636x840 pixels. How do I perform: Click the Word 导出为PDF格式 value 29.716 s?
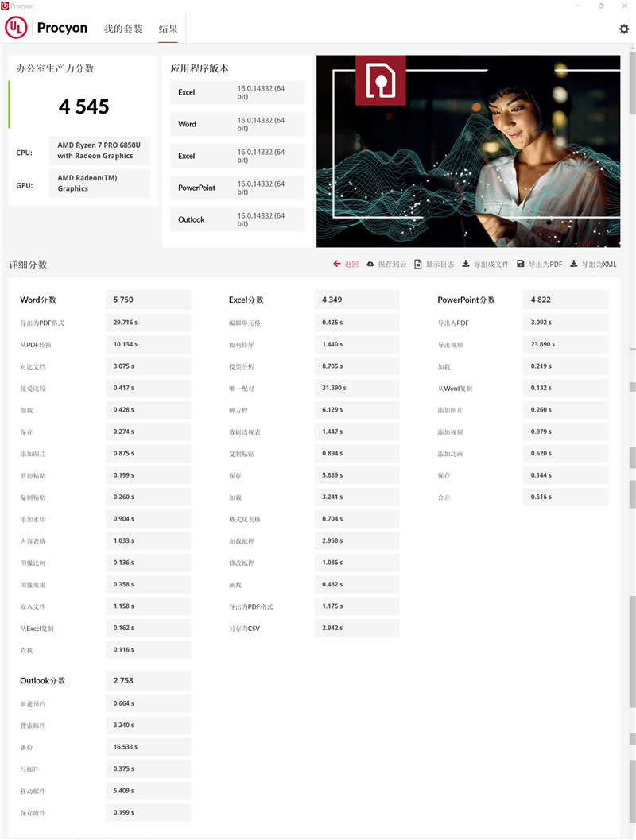pyautogui.click(x=149, y=323)
